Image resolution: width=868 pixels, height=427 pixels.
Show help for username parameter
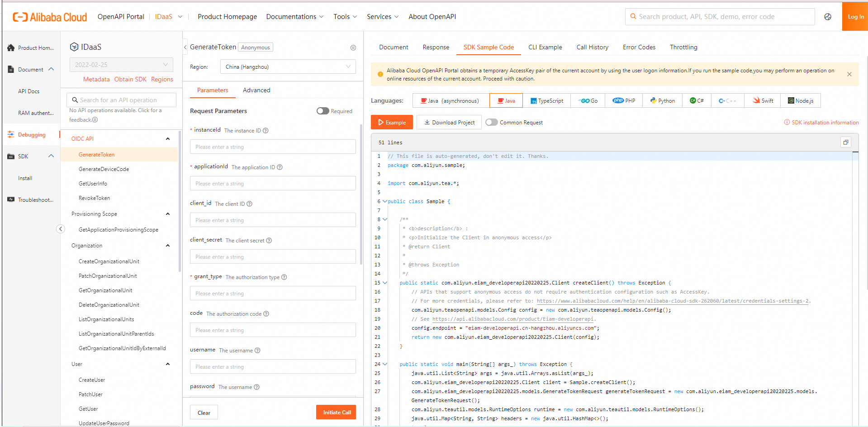click(x=257, y=351)
